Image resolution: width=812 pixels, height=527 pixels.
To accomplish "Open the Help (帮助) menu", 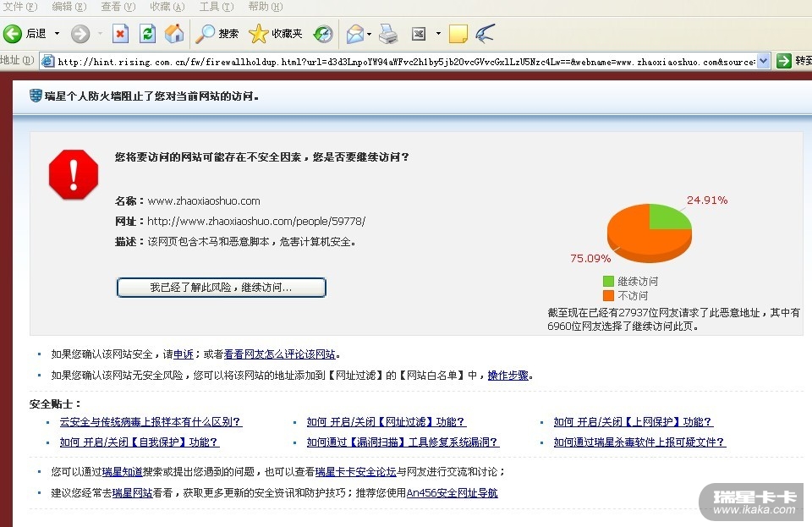I will tap(265, 7).
